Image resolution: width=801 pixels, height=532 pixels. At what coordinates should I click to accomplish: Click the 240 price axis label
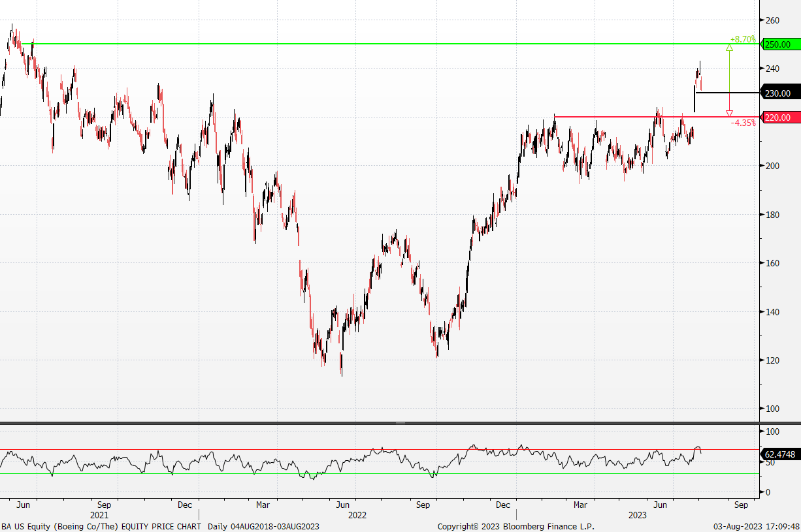(773, 69)
